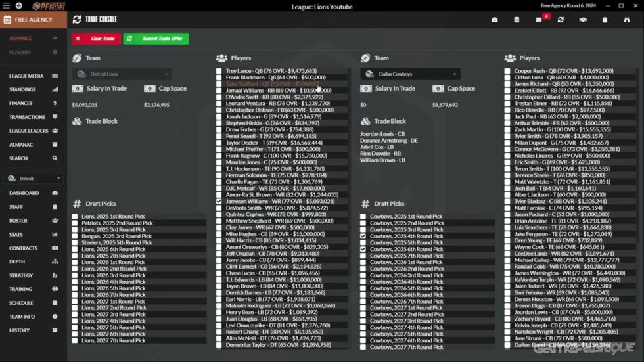Expand the Advance chevron arrows

point(55,38)
